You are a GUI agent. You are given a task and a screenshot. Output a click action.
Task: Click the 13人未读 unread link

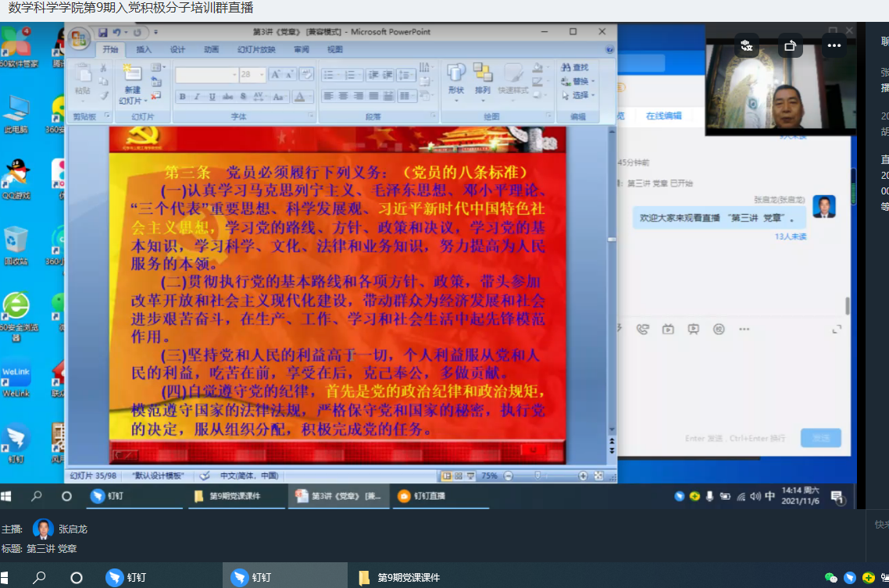click(x=791, y=237)
